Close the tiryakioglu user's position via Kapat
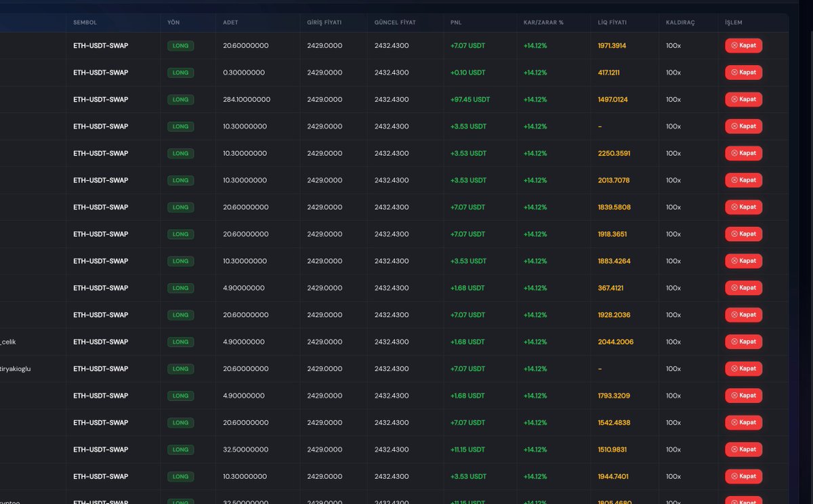The width and height of the screenshot is (813, 504). click(x=743, y=369)
